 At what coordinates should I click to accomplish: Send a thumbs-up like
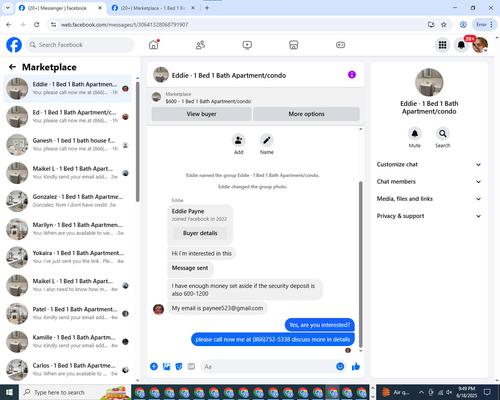pyautogui.click(x=356, y=367)
